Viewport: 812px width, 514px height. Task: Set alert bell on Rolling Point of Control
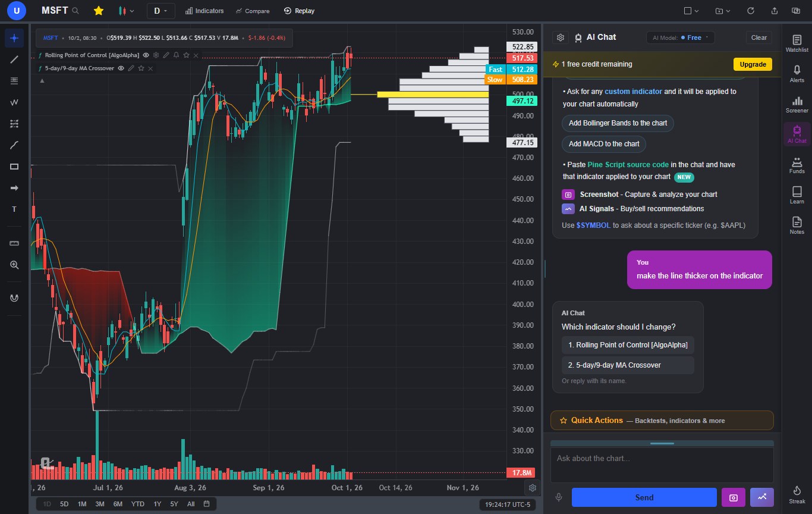click(x=176, y=55)
